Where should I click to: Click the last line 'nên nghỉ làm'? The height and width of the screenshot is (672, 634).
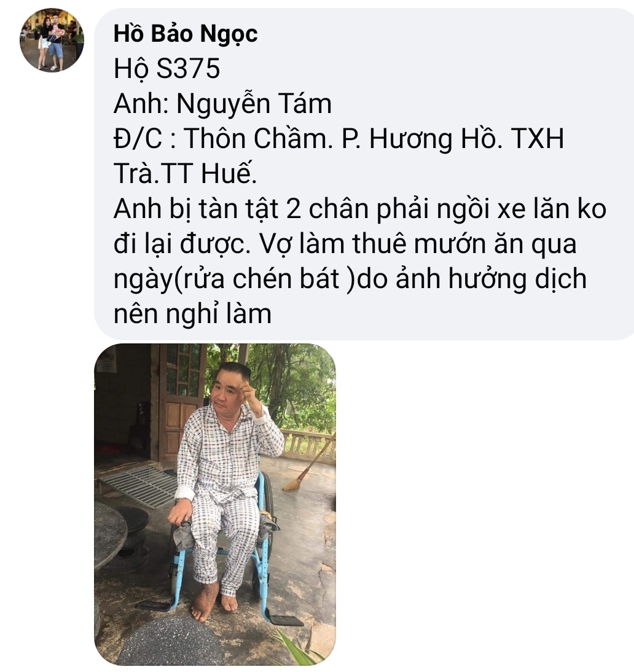pos(192,314)
